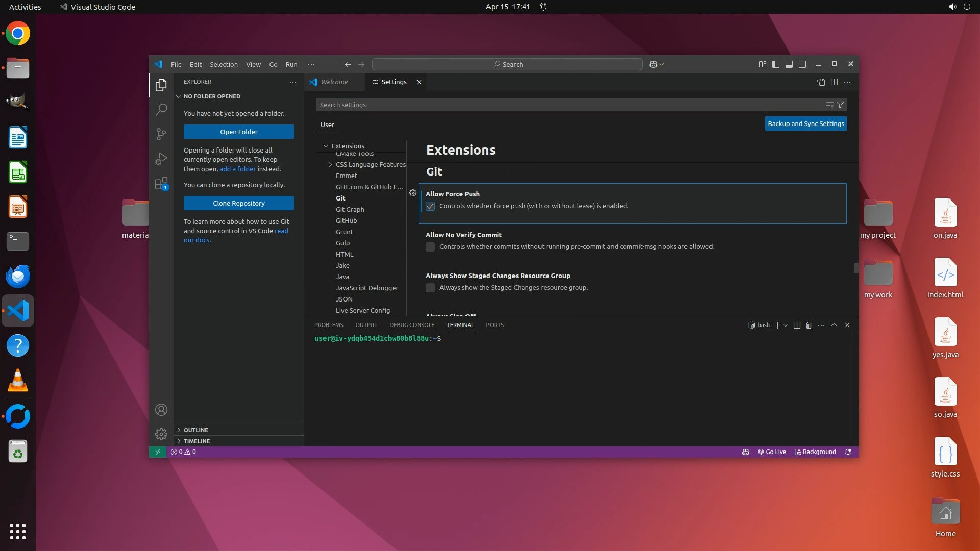Expand CSS Language Features tree item
Screen dimensions: 980x551
(330, 164)
